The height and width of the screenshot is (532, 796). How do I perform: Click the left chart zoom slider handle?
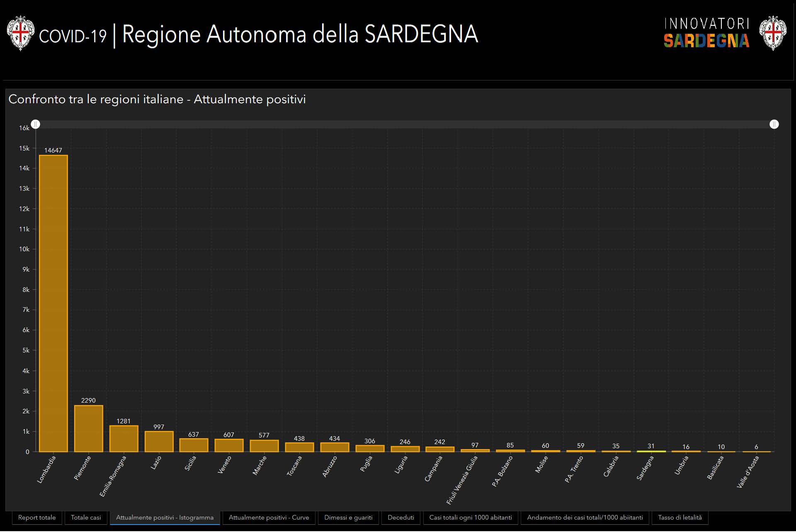tap(36, 124)
